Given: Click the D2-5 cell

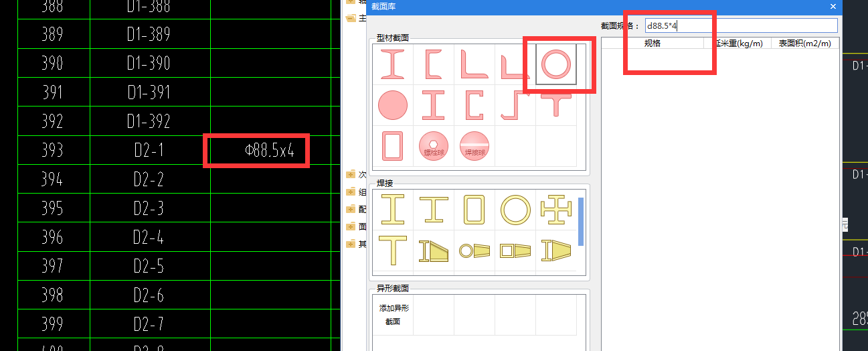Looking at the screenshot, I should point(149,267).
